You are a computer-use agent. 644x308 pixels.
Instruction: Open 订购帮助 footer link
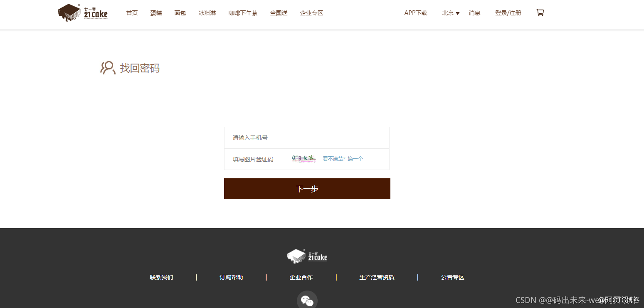(x=232, y=277)
